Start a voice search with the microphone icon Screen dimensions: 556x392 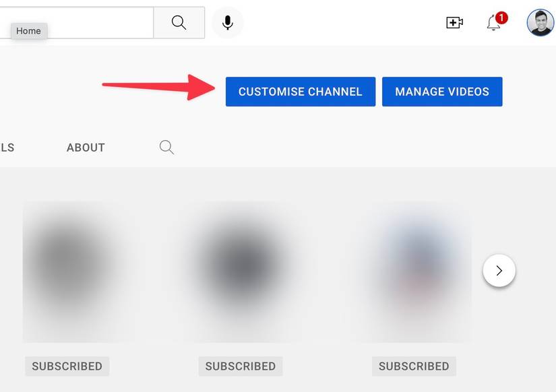227,22
